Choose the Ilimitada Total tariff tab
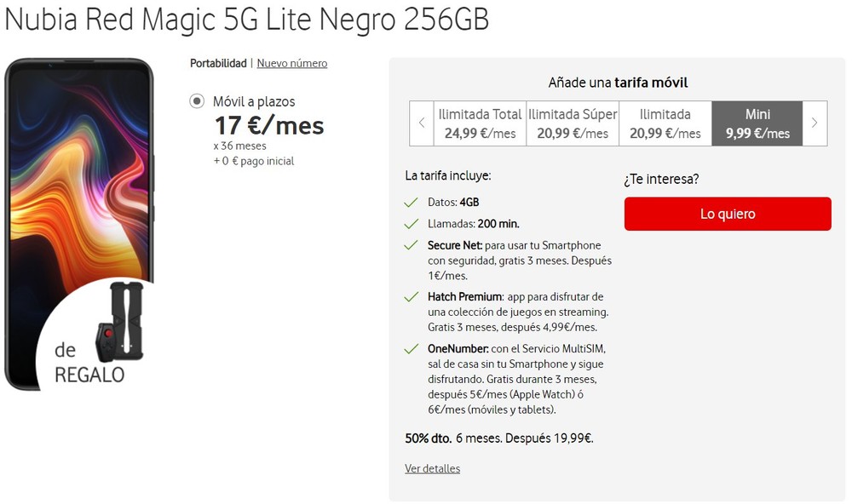This screenshot has height=504, width=852. [480, 123]
